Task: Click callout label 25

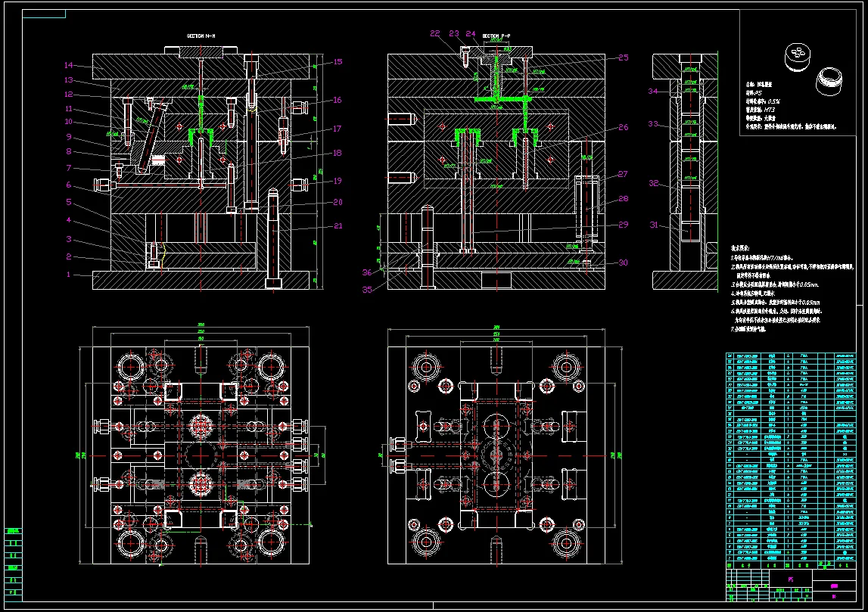Action: coord(624,57)
